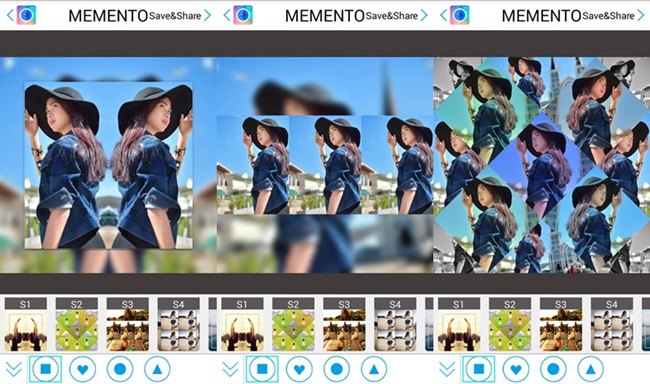650x384 pixels.
Task: Tap back chevron on diamond-collage screen
Action: pyautogui.click(x=444, y=16)
